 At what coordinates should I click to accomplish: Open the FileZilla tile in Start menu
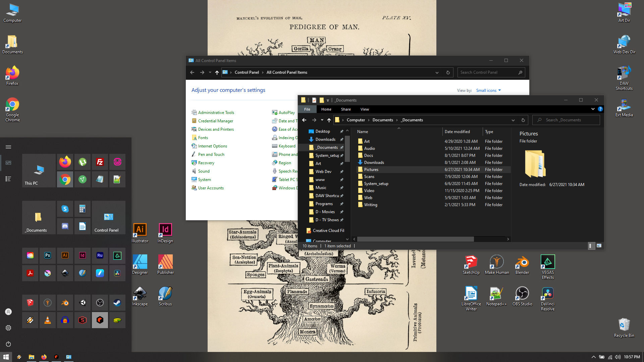pos(100,162)
